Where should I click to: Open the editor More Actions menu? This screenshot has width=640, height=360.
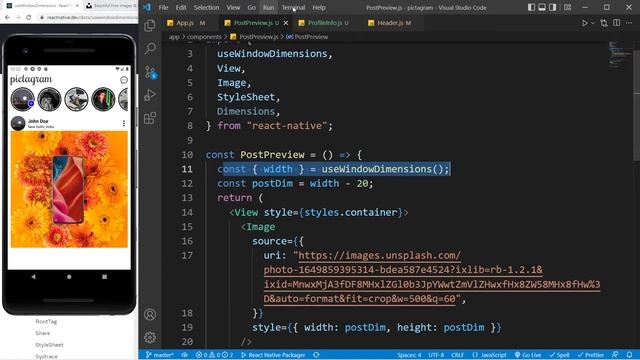[x=629, y=23]
